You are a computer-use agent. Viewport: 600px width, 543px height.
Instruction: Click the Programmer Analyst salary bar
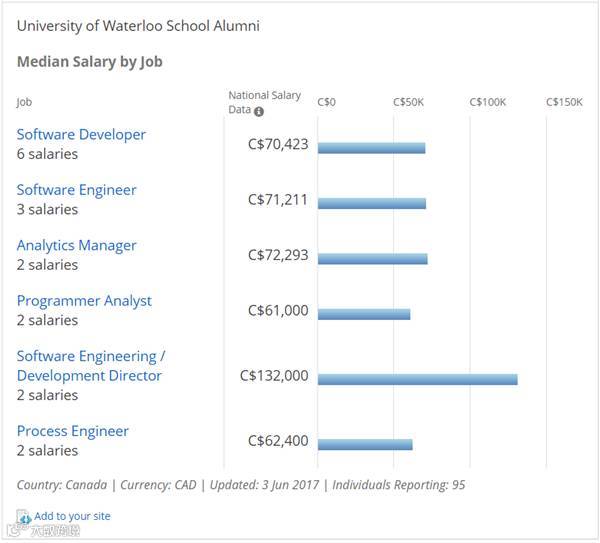[x=364, y=314]
